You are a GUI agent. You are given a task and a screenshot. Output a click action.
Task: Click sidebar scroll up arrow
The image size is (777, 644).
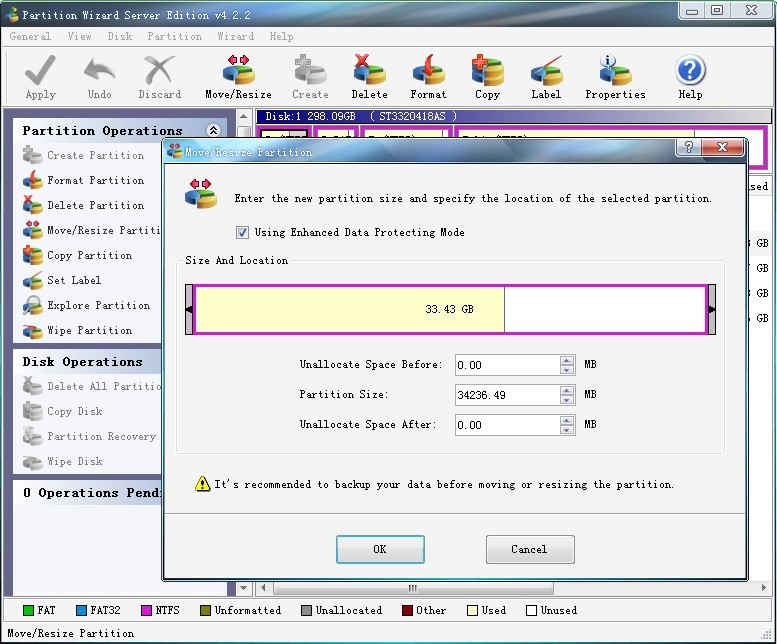(243, 117)
